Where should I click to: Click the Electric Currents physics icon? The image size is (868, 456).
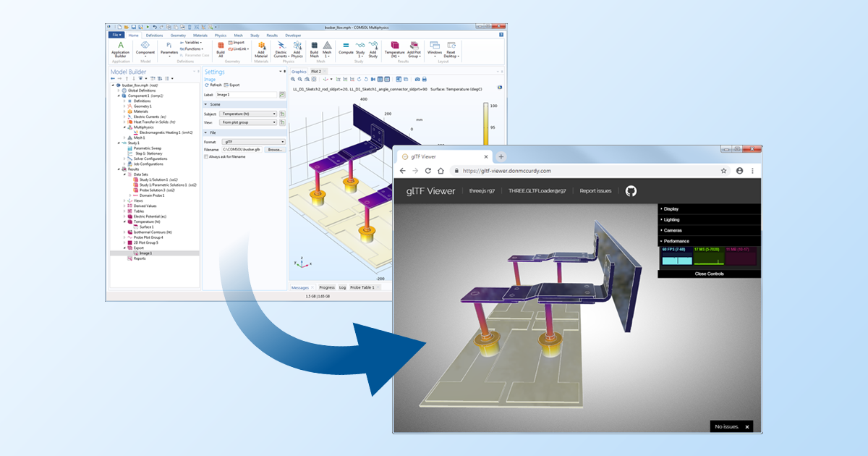click(x=281, y=48)
